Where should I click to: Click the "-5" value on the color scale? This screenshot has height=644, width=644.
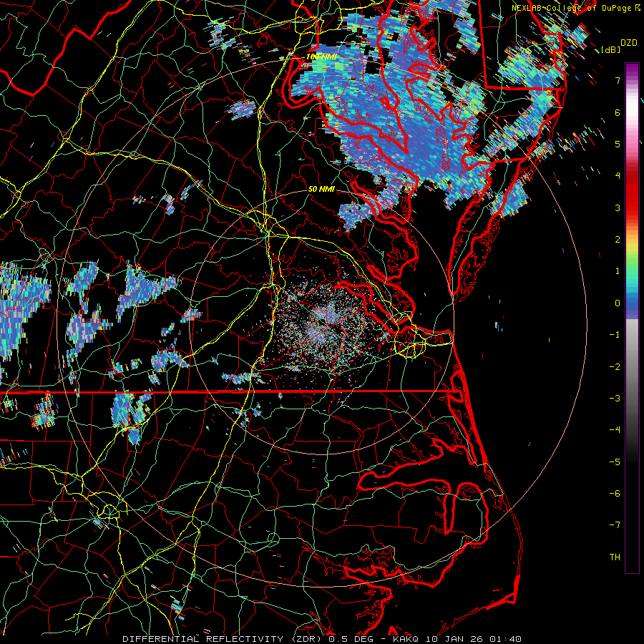coord(615,462)
